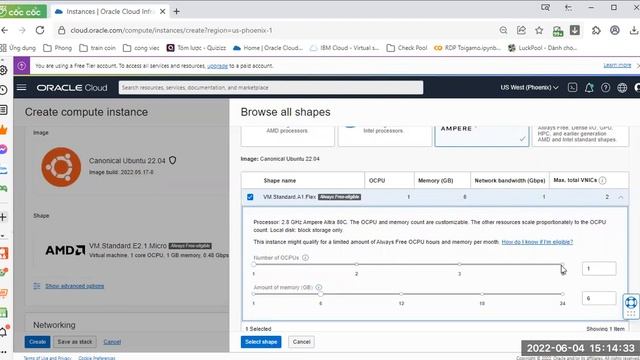Select the AMD processors shape series card
The width and height of the screenshot is (640, 360).
click(x=287, y=136)
